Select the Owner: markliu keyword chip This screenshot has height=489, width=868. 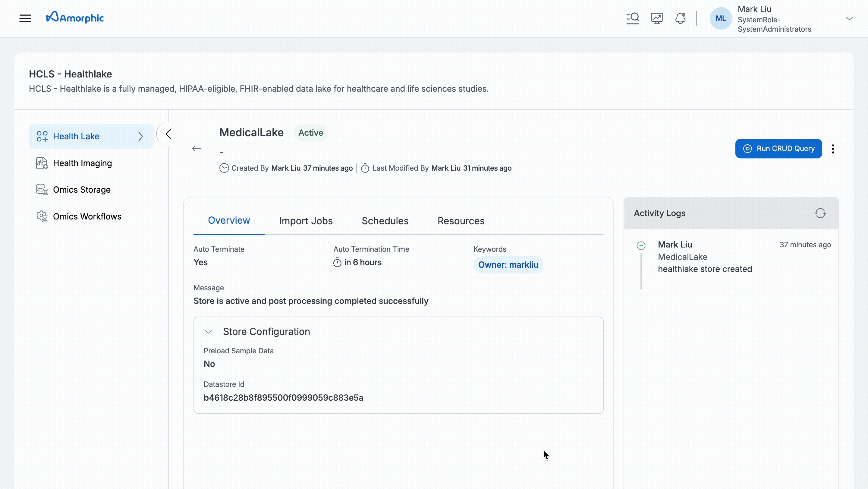point(508,265)
